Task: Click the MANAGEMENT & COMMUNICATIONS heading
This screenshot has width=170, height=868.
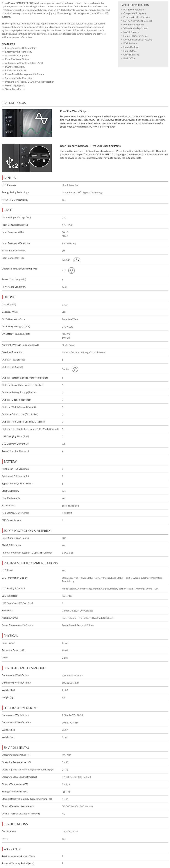Action: (x=30, y=563)
